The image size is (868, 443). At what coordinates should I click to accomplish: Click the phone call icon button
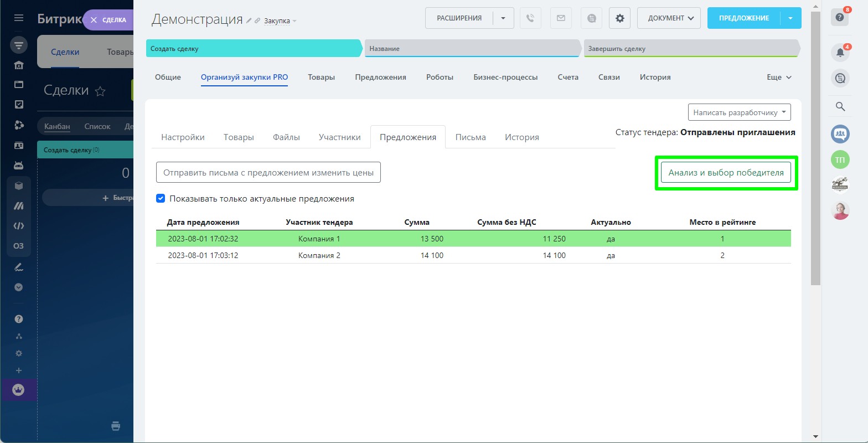click(x=530, y=18)
